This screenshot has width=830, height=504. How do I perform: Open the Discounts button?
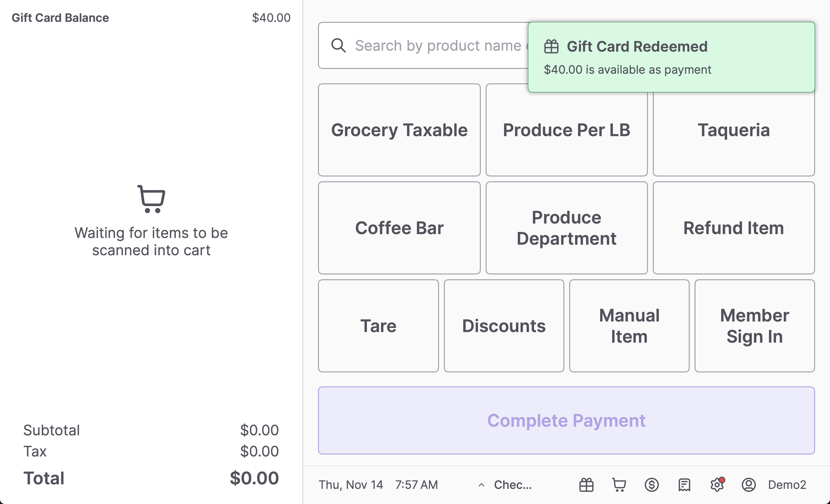pyautogui.click(x=504, y=326)
